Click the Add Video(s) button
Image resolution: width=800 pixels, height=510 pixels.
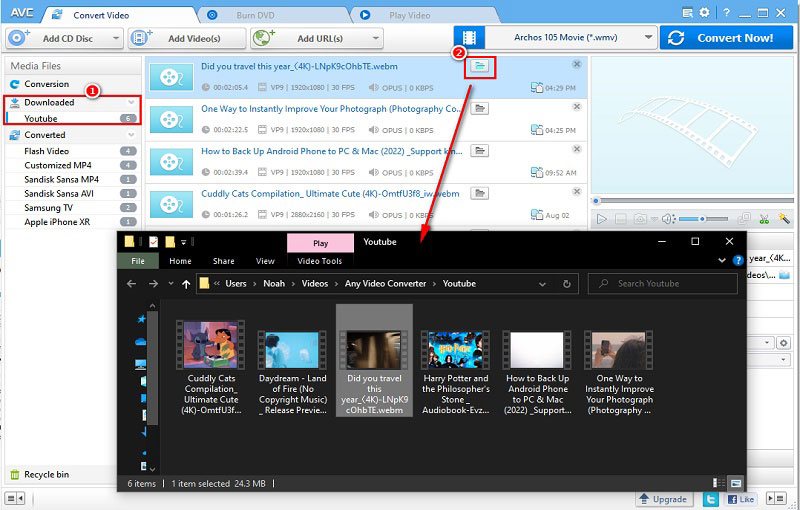point(187,38)
